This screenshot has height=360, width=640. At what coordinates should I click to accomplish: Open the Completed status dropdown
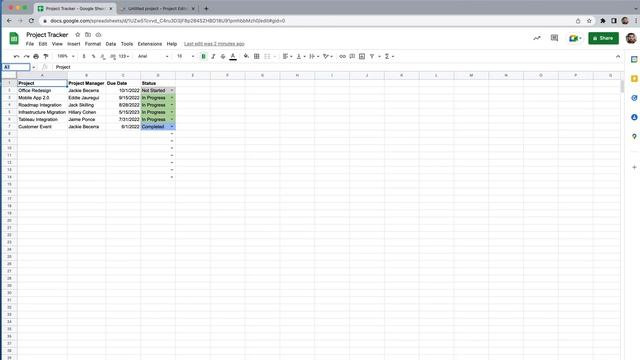(172, 127)
